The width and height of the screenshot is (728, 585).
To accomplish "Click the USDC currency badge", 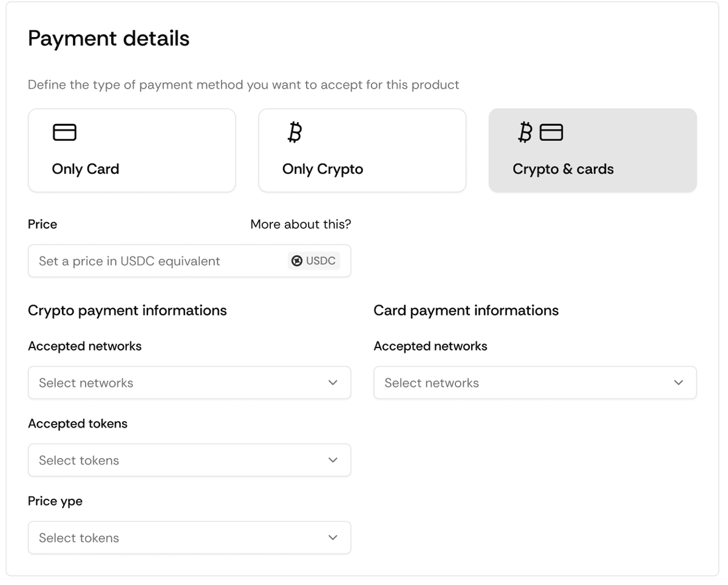I will (314, 261).
